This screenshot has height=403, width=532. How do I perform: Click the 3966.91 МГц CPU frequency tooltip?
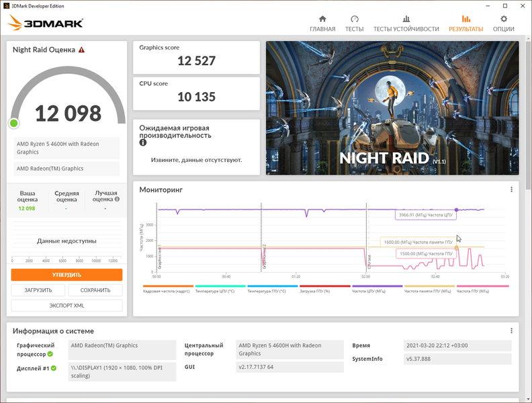click(x=426, y=215)
